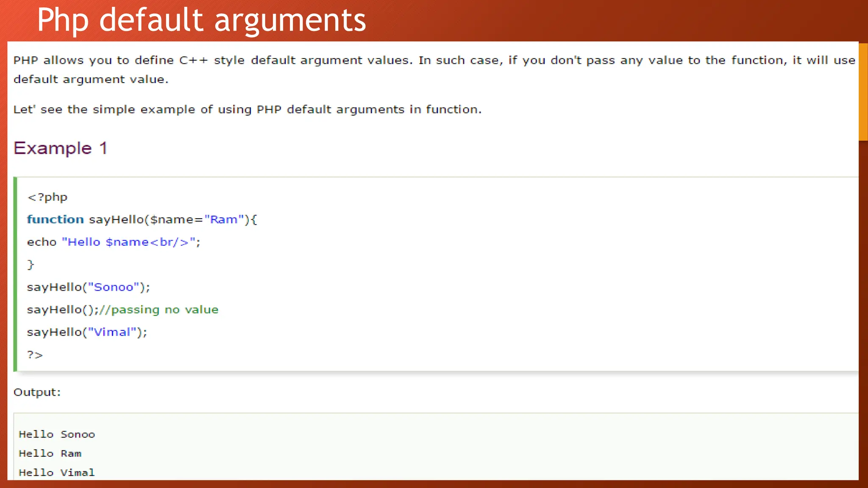Click the '//passing no value' comment
This screenshot has height=488, width=868.
tap(159, 310)
